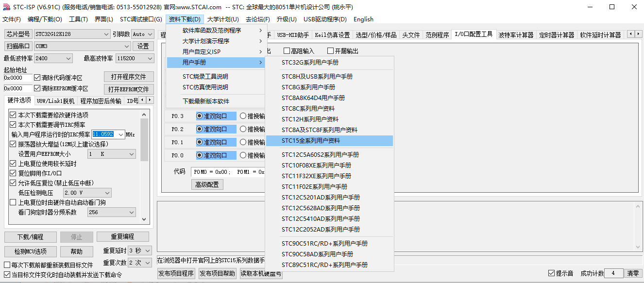Click the 扫描串口 button
This screenshot has width=644, height=283.
coord(18,46)
